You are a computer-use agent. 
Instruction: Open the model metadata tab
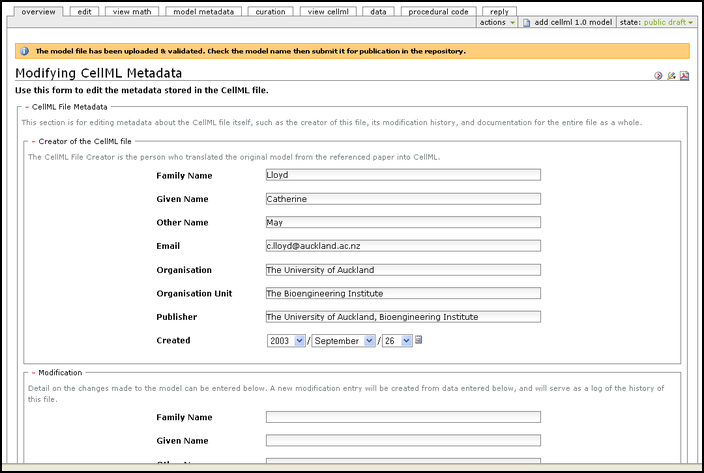click(x=204, y=12)
